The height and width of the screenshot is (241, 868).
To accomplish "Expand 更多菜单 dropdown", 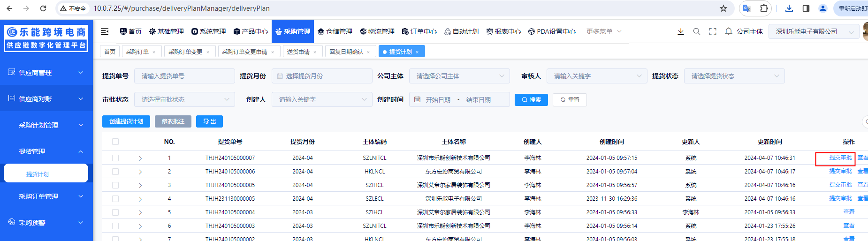I will (x=604, y=31).
